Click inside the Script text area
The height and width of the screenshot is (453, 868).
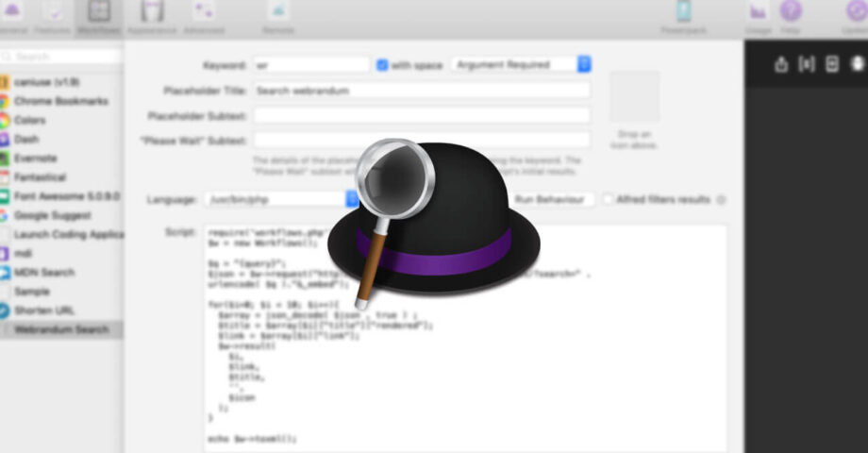(465, 339)
